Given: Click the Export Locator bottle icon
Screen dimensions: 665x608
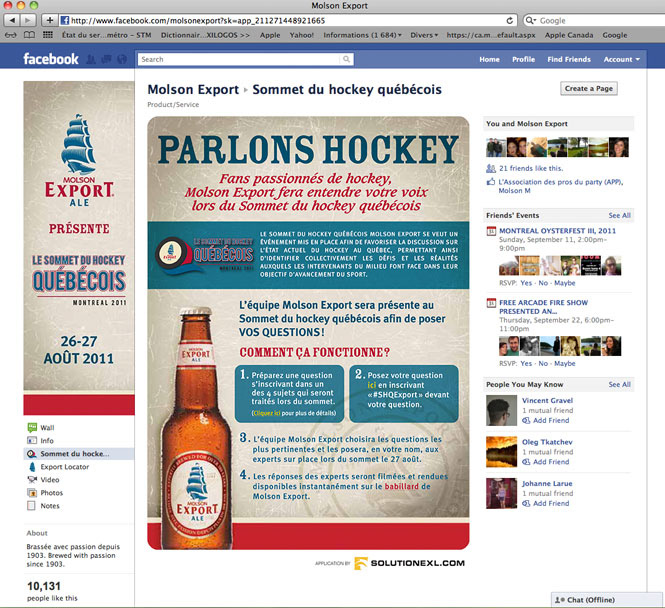Looking at the screenshot, I should click(31, 467).
